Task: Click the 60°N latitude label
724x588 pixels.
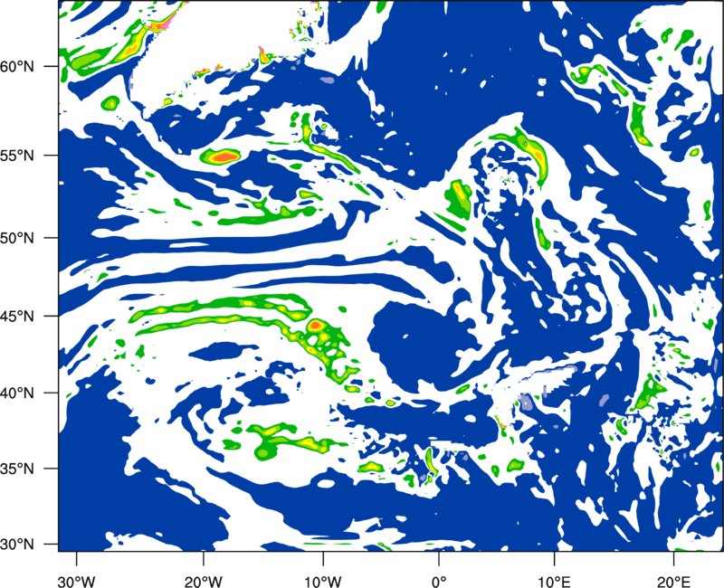Action: pos(17,67)
